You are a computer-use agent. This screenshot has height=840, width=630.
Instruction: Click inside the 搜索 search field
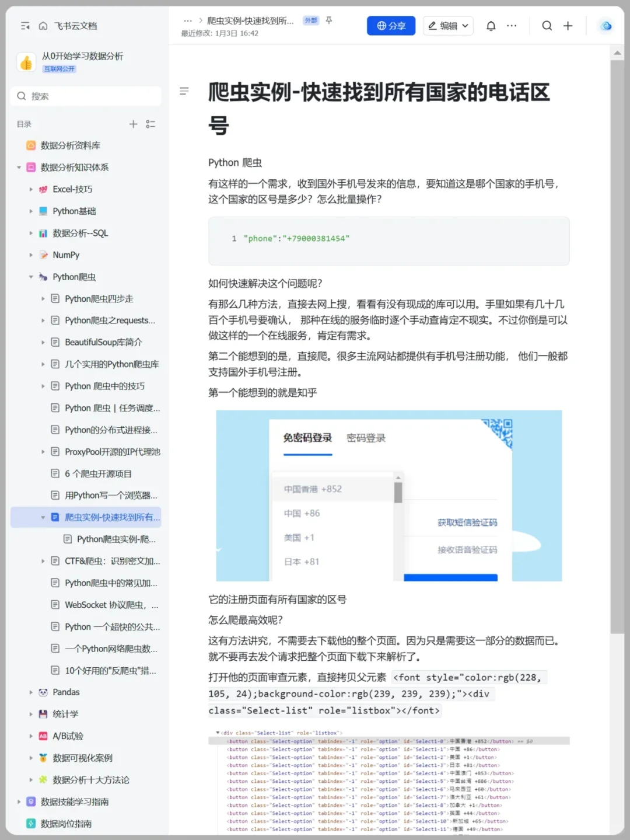[85, 96]
